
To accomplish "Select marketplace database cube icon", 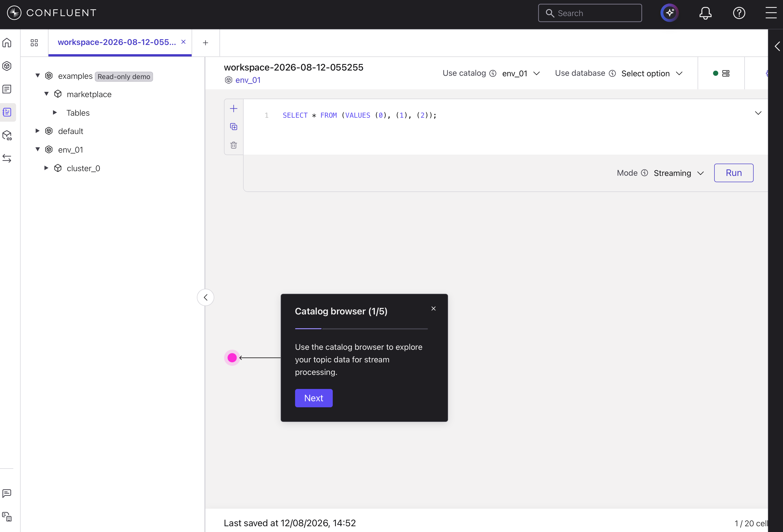I will point(58,94).
